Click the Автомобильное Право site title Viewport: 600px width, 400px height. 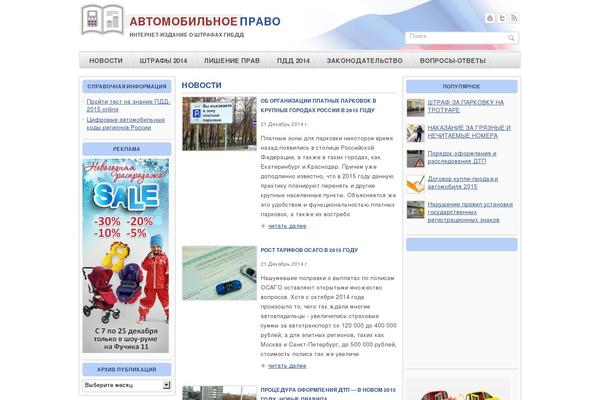click(205, 21)
